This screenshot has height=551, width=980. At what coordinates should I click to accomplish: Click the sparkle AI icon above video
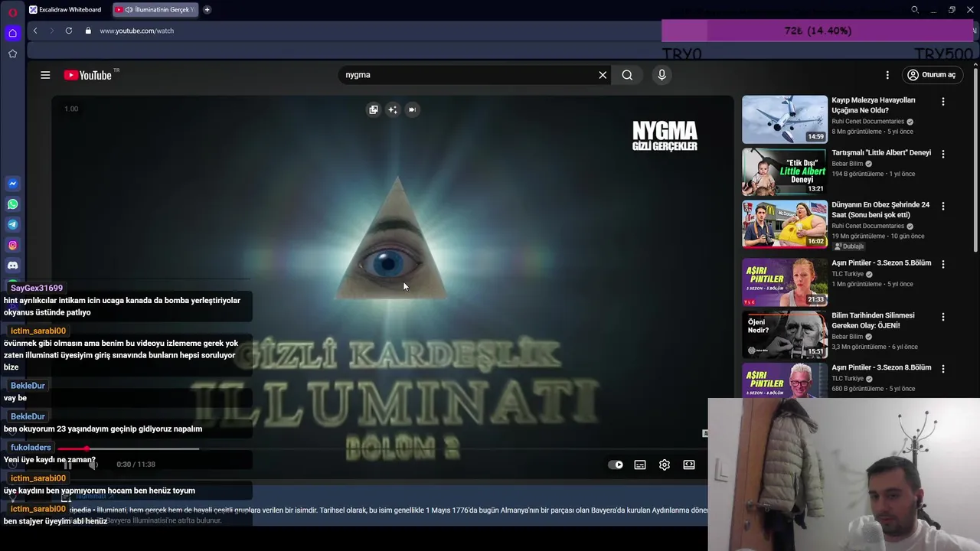coord(393,109)
